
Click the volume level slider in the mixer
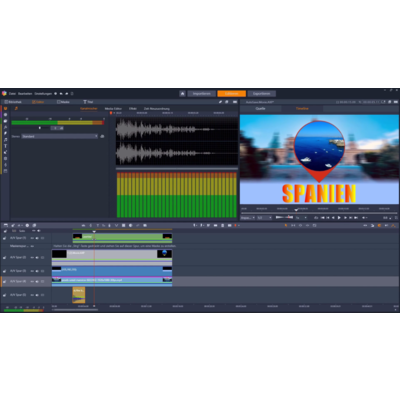pyautogui.click(x=40, y=128)
